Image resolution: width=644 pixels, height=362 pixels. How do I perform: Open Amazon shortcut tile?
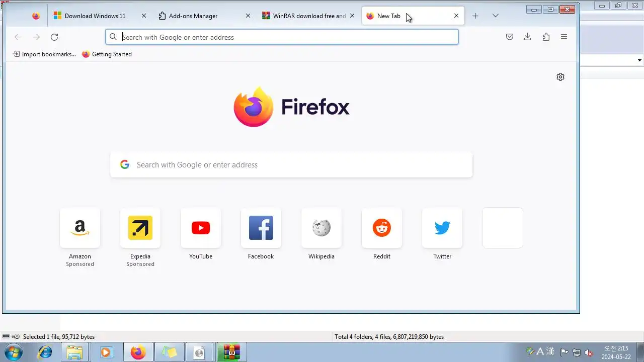[80, 228]
